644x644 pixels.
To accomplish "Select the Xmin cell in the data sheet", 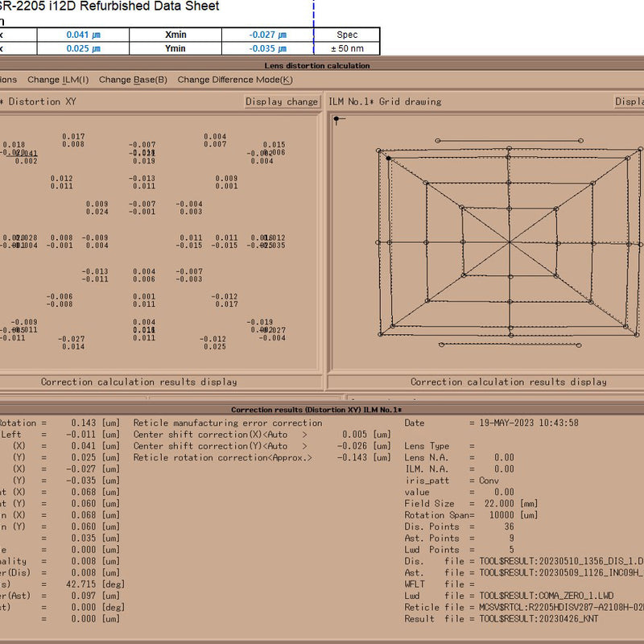I will 175,35.
